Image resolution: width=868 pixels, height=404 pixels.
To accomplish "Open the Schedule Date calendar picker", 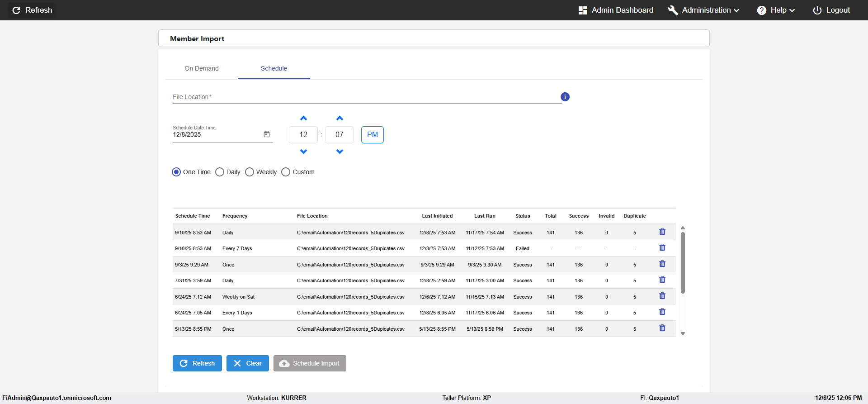I will (x=267, y=134).
